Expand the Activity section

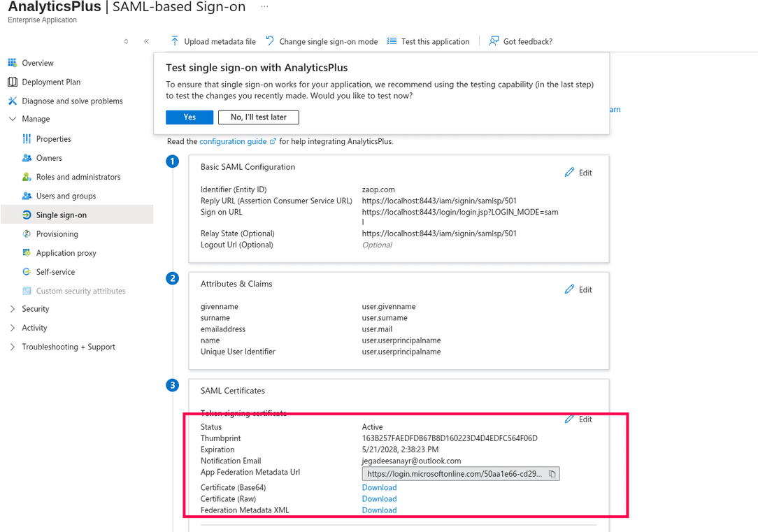pos(13,328)
